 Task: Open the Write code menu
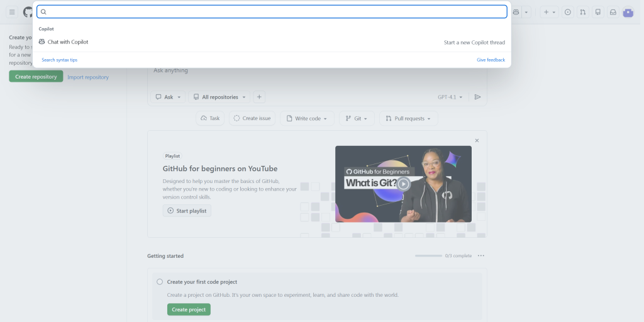click(307, 118)
